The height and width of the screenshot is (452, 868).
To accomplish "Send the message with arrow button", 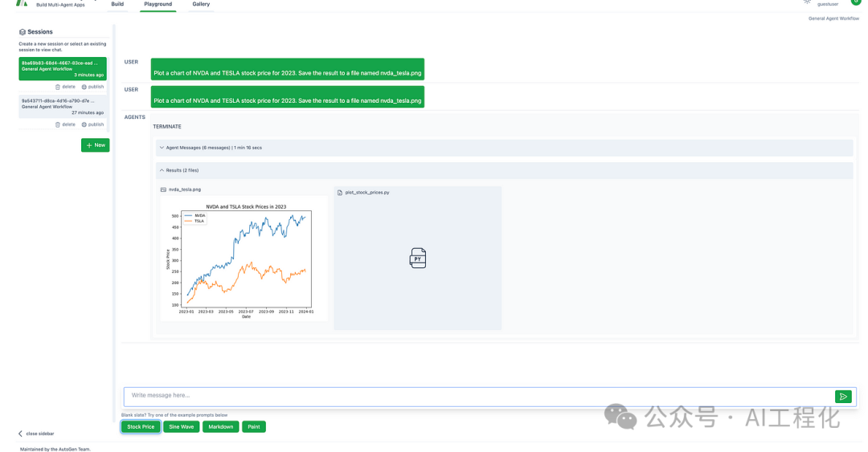I will tap(843, 396).
